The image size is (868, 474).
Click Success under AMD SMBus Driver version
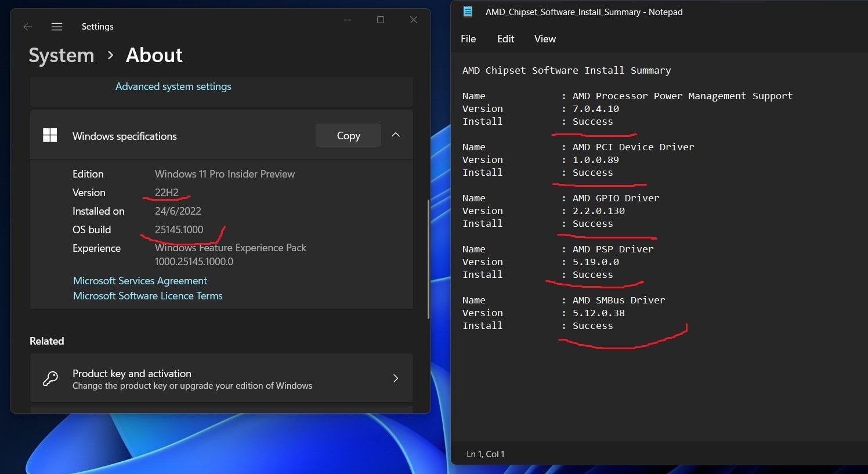coord(592,325)
